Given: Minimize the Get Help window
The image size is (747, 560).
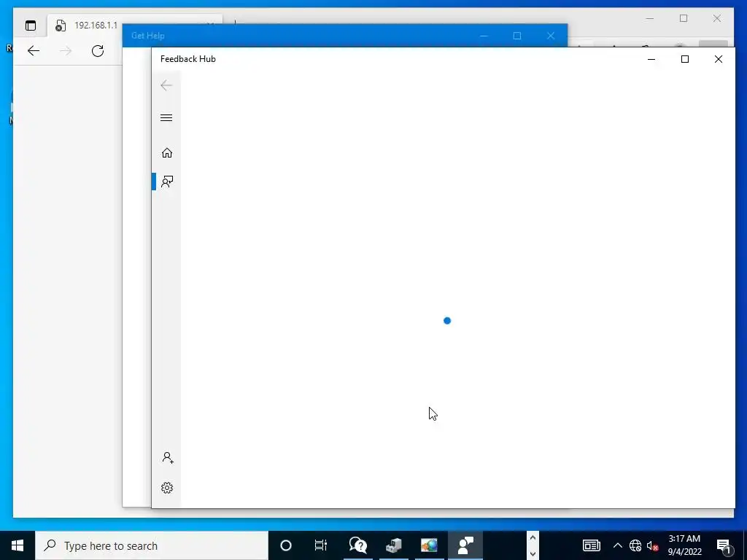Looking at the screenshot, I should click(484, 36).
